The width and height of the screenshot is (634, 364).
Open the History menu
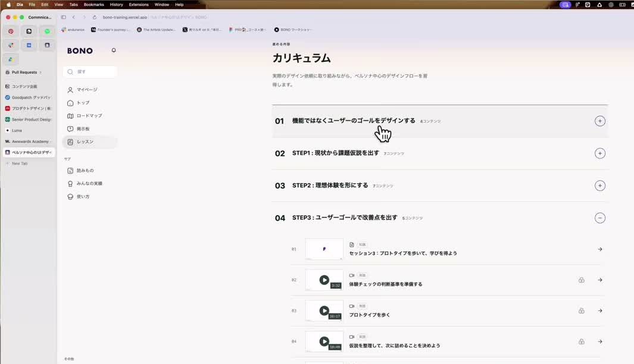click(117, 5)
